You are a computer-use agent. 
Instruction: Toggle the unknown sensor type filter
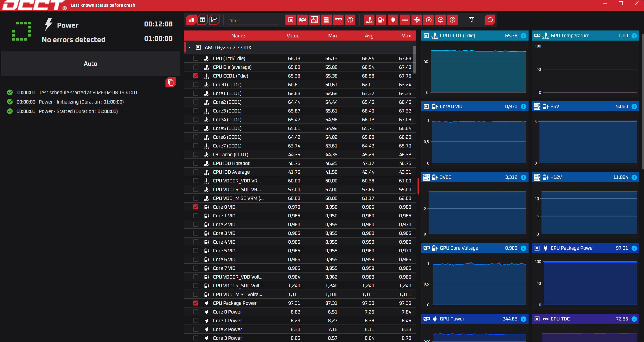pos(453,20)
